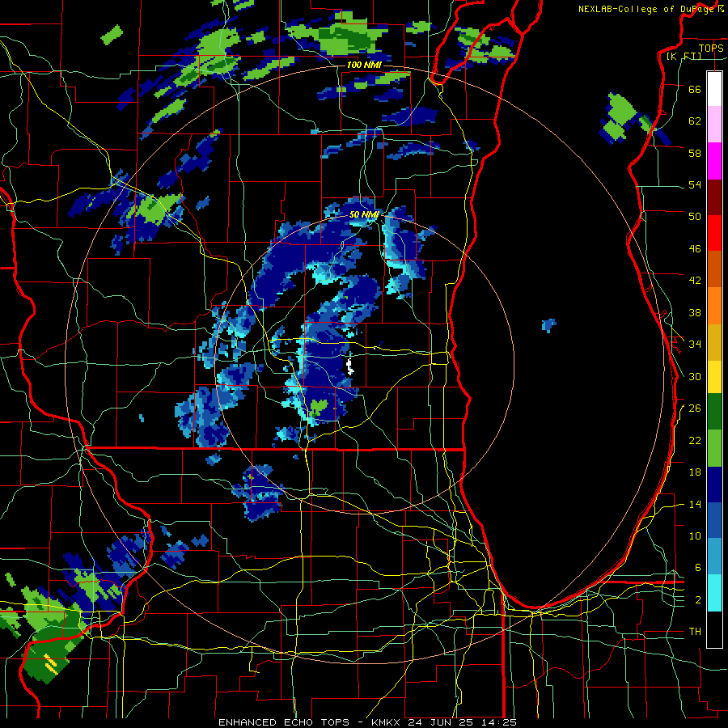
Task: Click the bright red legend swatch
Action: coord(714,233)
